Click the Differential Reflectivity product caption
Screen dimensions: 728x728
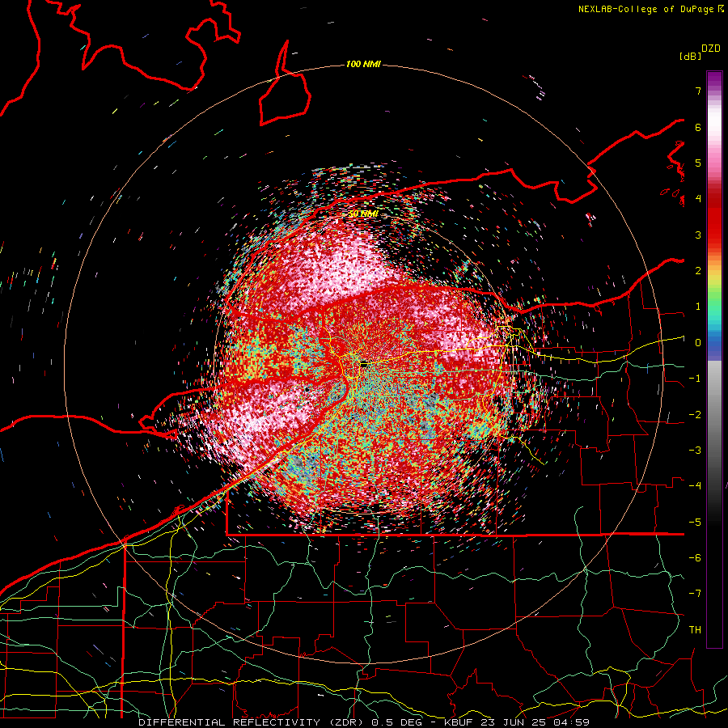tap(364, 722)
